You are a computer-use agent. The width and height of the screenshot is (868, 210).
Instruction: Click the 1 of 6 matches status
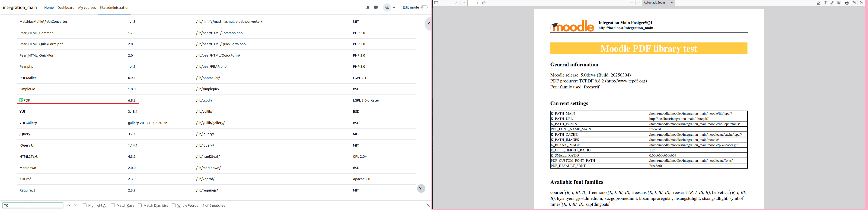point(214,205)
